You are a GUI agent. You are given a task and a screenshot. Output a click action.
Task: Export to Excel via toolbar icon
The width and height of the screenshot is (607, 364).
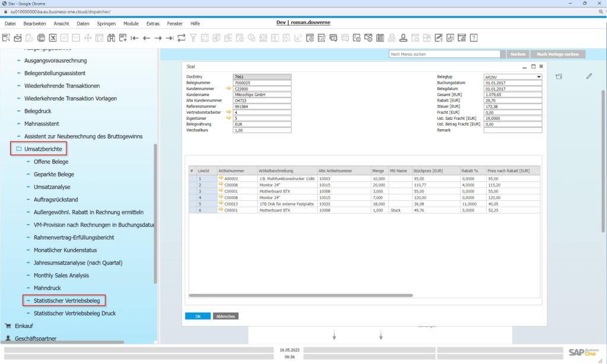53,38
